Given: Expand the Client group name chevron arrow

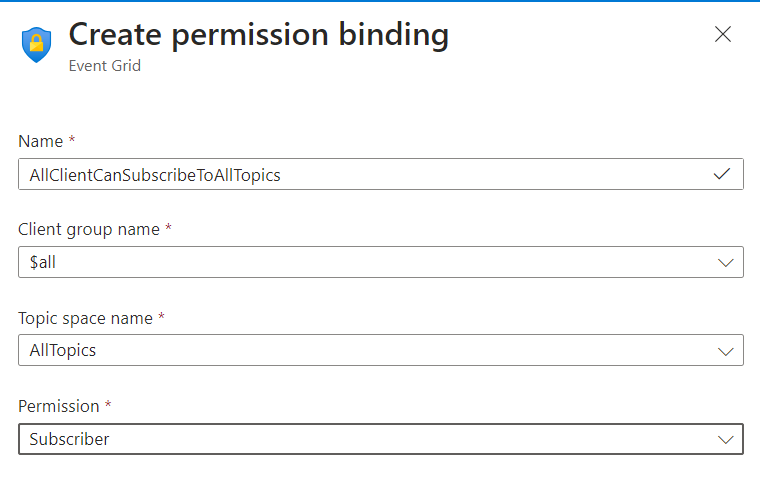Looking at the screenshot, I should coord(726,262).
